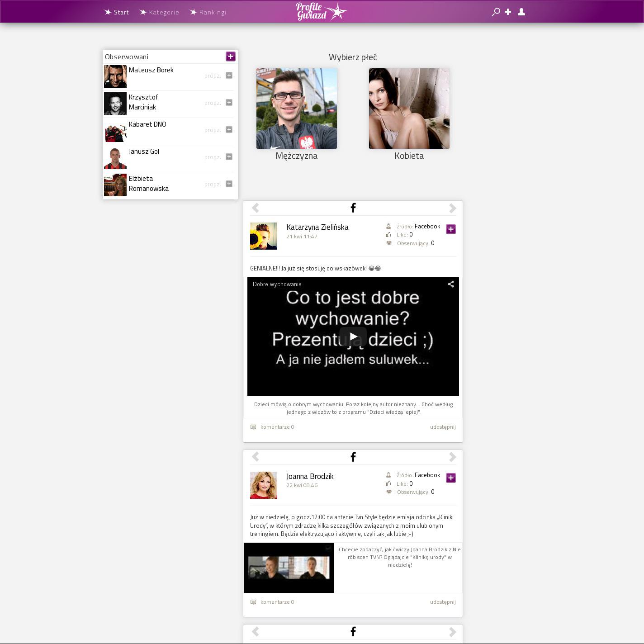Viewport: 644px width, 644px height.
Task: Open the user account icon
Action: coord(521,12)
